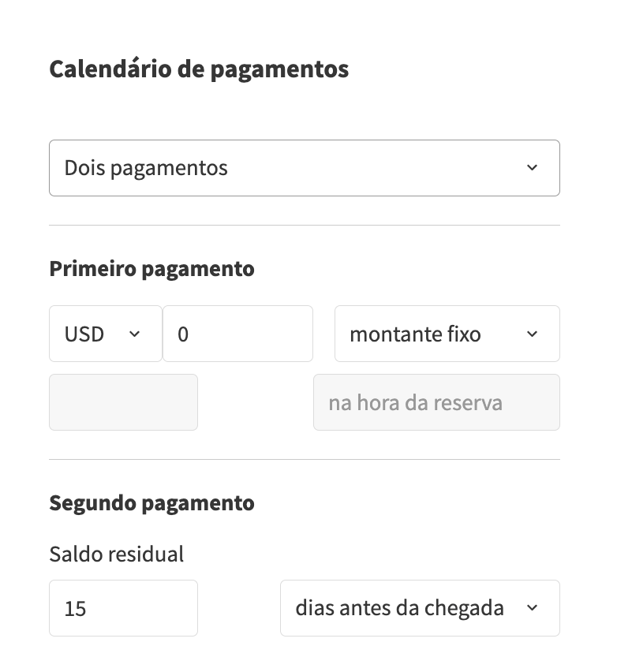Open the "montante fixo" payment type dropdown

tap(447, 334)
